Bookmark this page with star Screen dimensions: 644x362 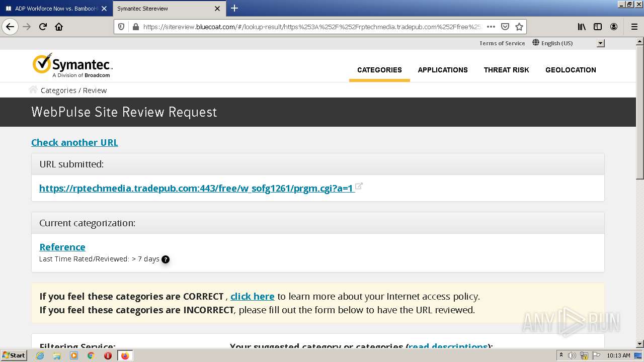[x=519, y=27]
